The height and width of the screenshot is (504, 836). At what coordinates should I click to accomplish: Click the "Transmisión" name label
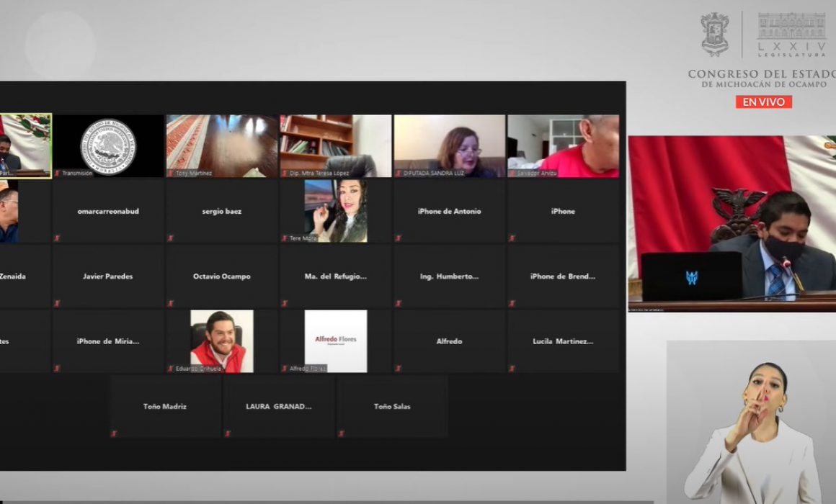click(77, 173)
